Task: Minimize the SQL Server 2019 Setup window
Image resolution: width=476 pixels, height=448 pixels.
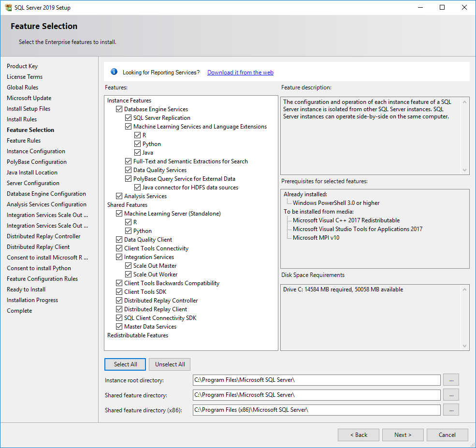Action: pos(420,7)
